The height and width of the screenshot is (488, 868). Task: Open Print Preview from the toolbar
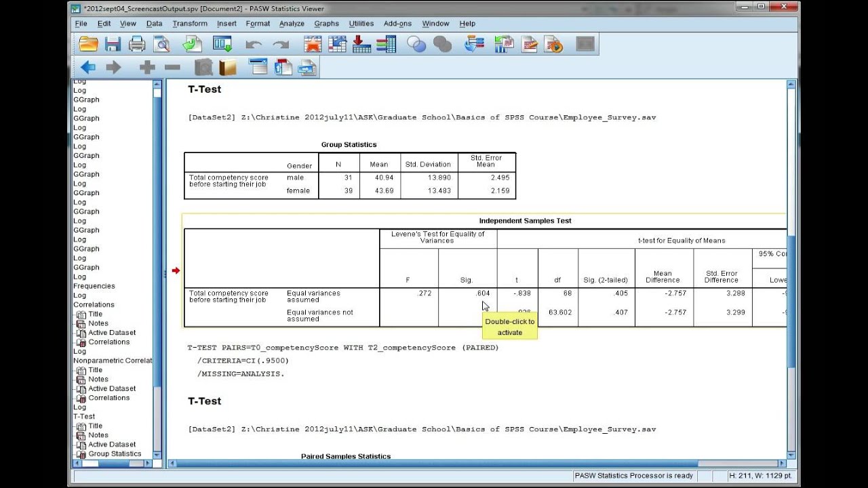point(161,45)
